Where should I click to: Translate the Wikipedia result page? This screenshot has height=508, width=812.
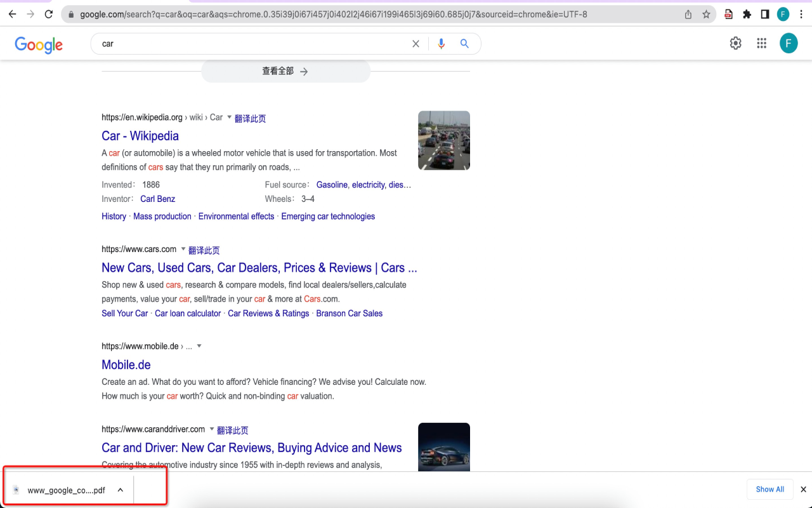250,118
